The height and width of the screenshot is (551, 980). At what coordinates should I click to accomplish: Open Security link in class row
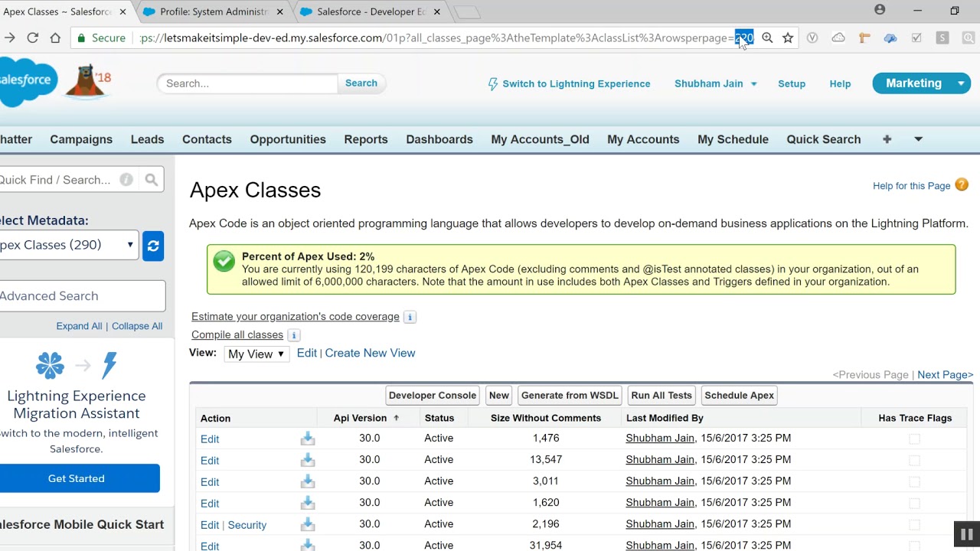(247, 525)
